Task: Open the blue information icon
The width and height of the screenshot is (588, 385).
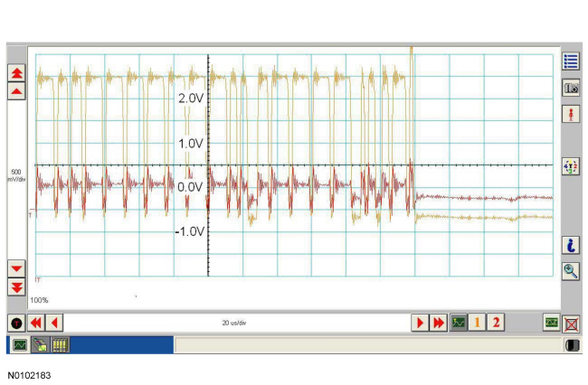Action: [x=571, y=245]
